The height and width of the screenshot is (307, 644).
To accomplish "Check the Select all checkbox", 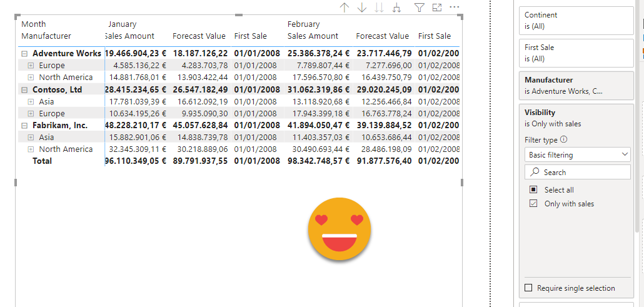I will 533,189.
